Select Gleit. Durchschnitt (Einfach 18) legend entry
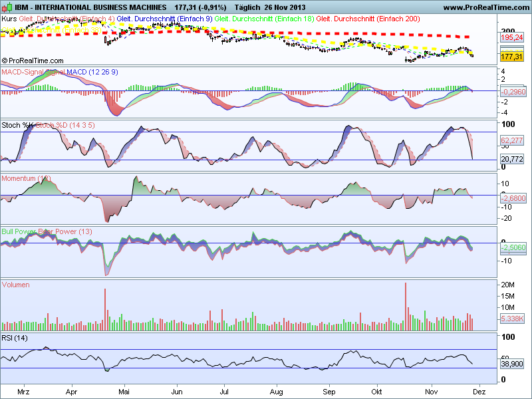532x399 pixels. (x=264, y=19)
